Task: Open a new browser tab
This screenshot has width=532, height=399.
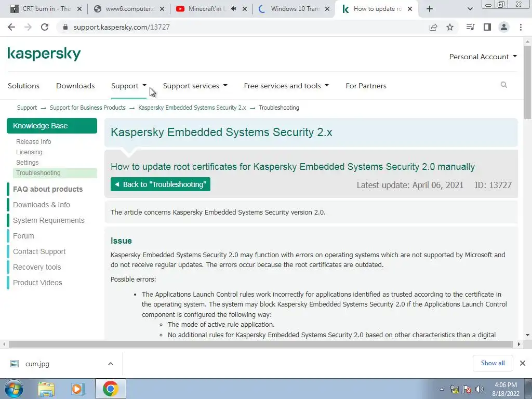Action: pyautogui.click(x=430, y=9)
